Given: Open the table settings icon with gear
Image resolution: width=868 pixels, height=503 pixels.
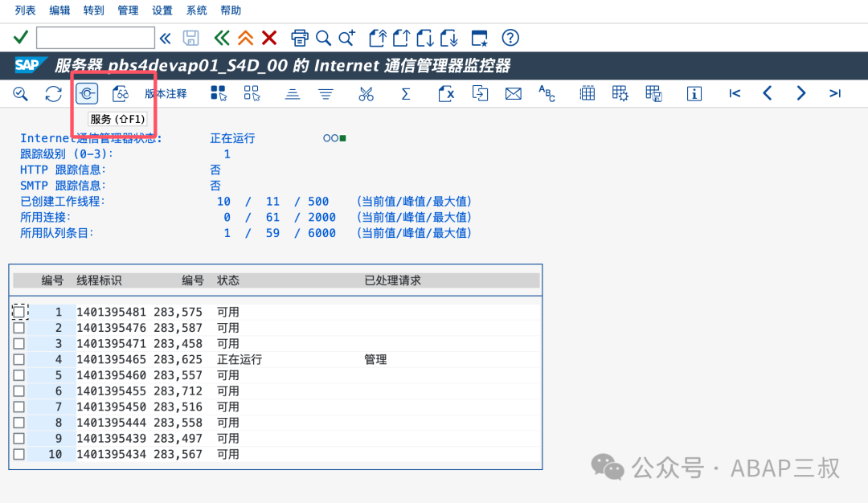Looking at the screenshot, I should [x=620, y=93].
